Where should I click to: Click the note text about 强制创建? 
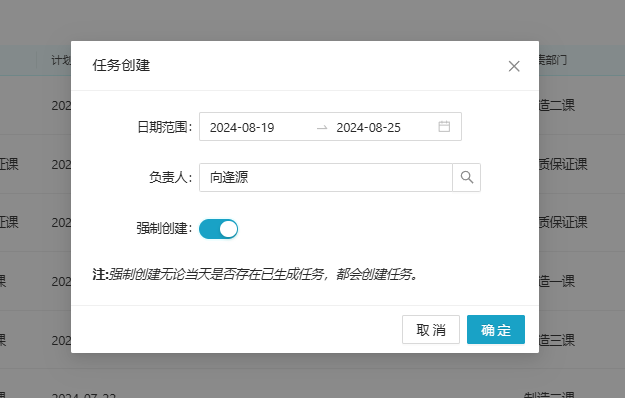[255, 274]
